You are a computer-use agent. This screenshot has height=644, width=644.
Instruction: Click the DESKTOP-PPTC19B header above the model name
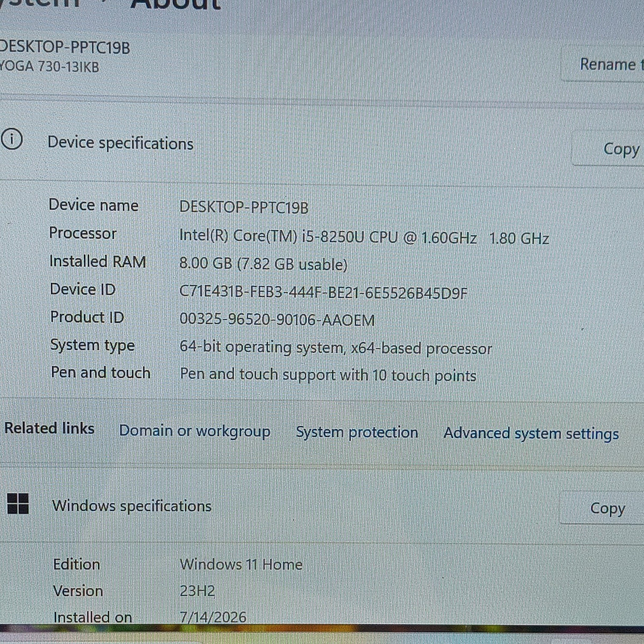tap(64, 47)
